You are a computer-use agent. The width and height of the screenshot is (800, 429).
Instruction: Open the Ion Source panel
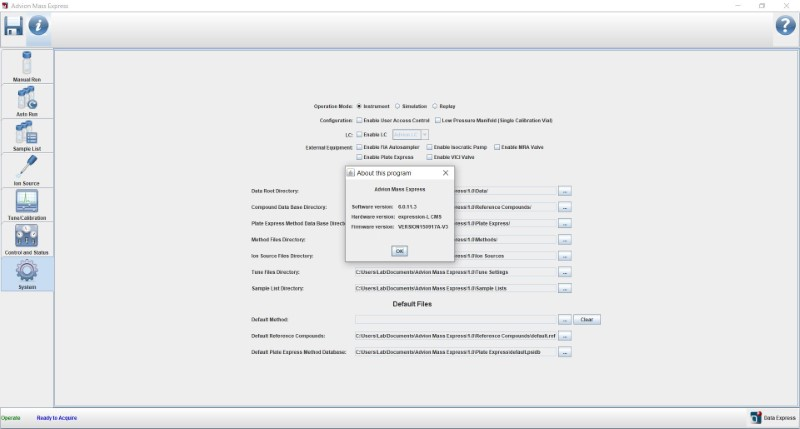click(27, 170)
